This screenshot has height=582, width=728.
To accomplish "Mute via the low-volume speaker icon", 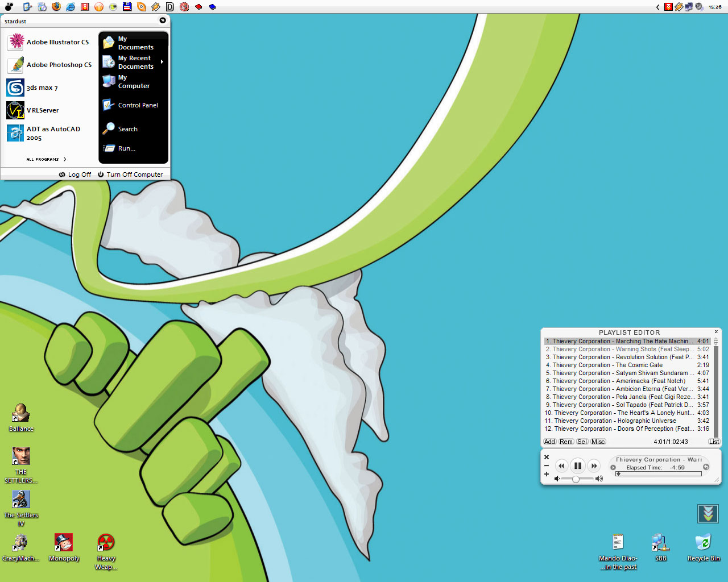I will click(x=557, y=479).
